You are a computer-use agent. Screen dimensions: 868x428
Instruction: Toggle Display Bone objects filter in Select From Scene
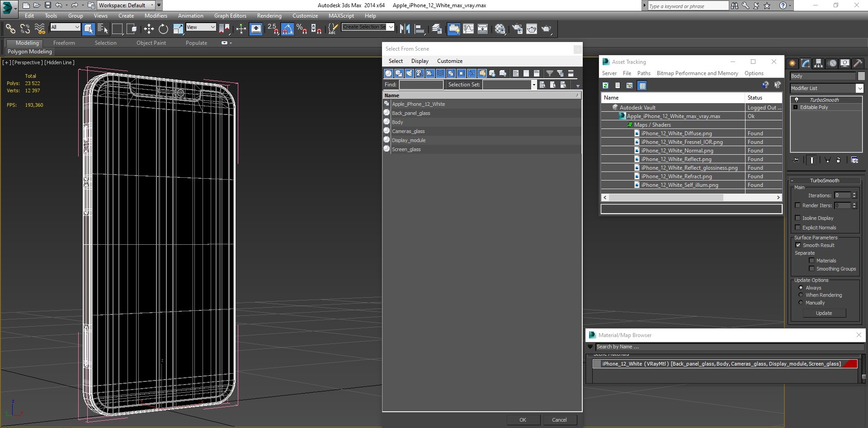point(472,73)
